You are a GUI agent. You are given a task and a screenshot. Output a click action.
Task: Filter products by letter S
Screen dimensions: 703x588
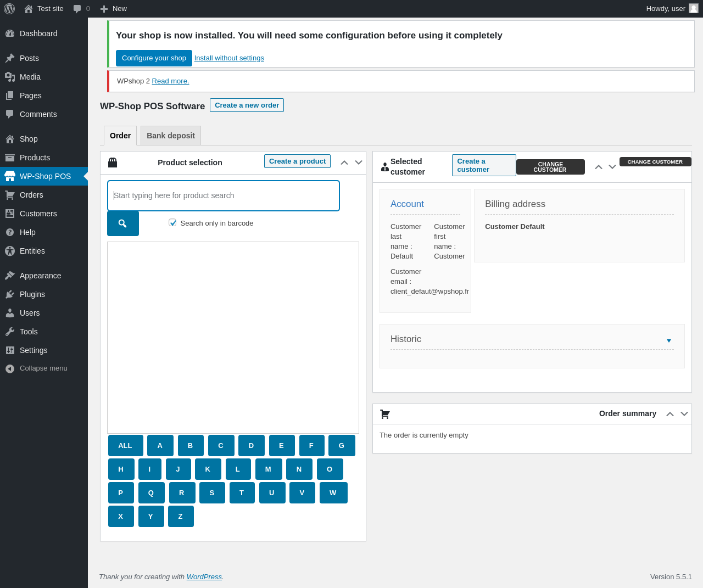point(212,493)
